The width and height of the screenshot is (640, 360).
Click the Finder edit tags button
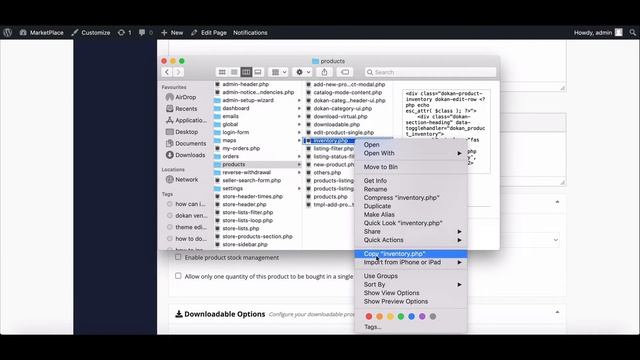(x=345, y=72)
